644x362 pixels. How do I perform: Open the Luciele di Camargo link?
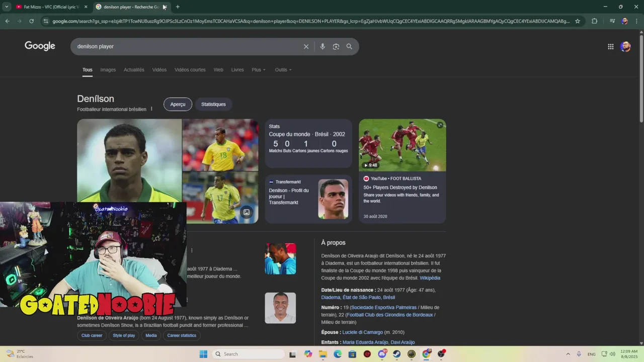(362, 332)
